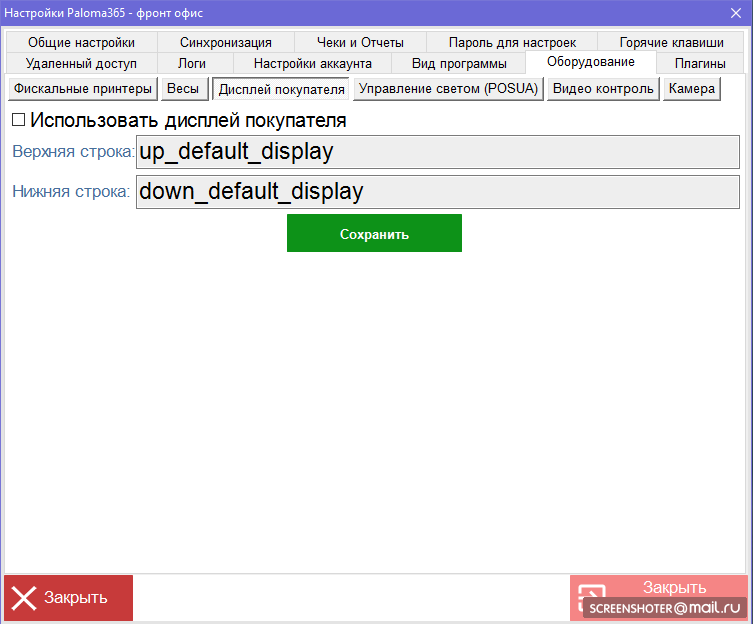Open the Настройки аккаунта tab
This screenshot has width=753, height=624.
tap(312, 63)
